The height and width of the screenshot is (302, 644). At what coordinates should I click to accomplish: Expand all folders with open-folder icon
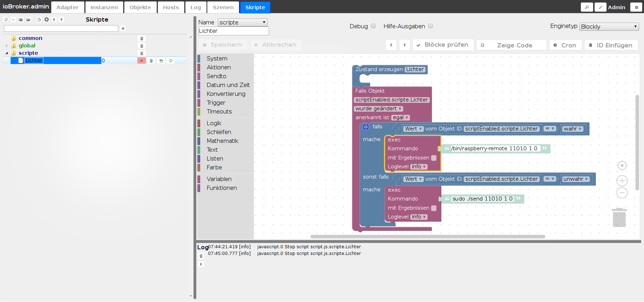[28, 19]
